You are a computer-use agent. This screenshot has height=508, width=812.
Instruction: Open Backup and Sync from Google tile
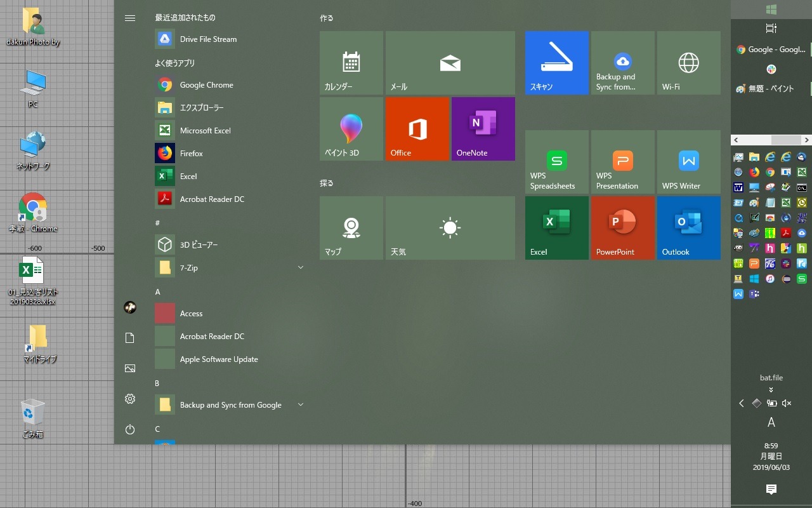click(x=623, y=63)
